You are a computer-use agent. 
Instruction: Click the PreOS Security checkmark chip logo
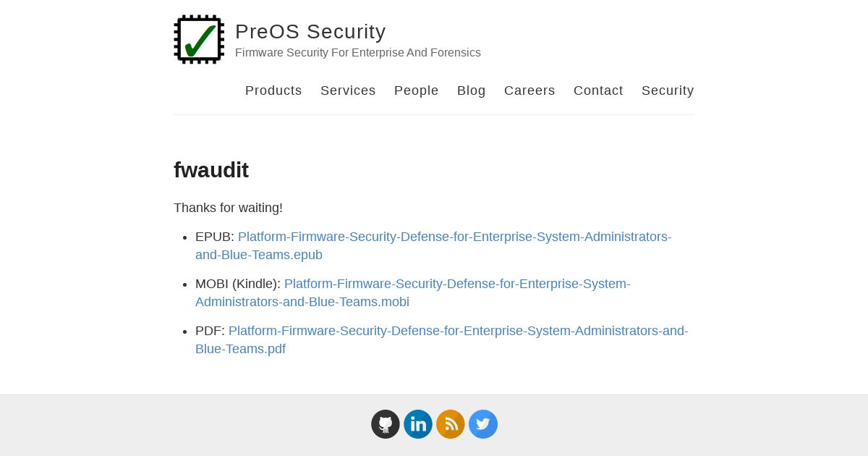[199, 40]
